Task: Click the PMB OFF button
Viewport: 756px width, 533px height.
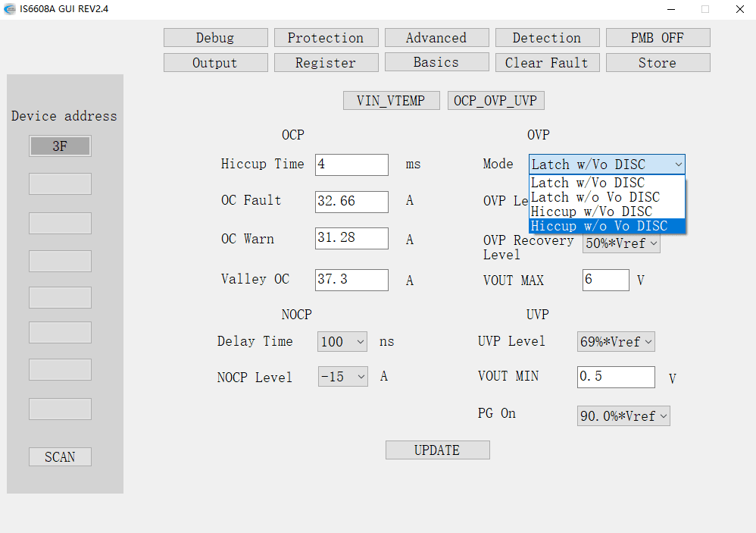Action: (x=658, y=38)
